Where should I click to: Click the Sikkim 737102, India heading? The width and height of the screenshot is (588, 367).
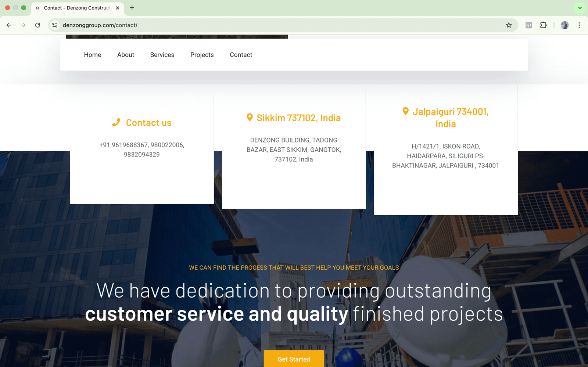298,118
